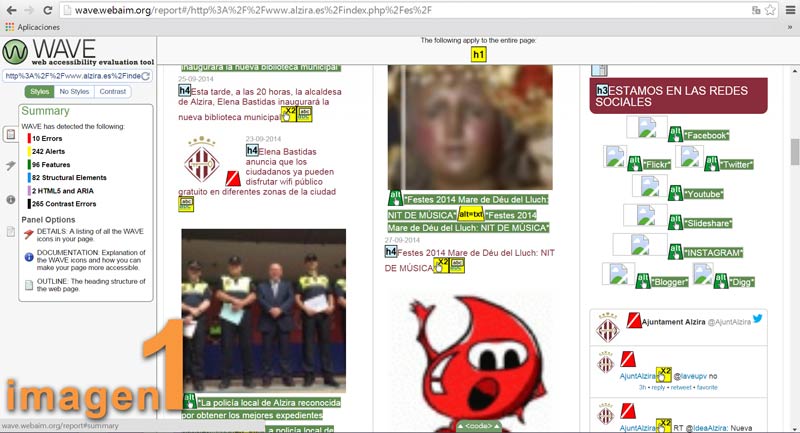This screenshot has height=433, width=800.
Task: Open the DETAILS panel option link
Action: click(85, 235)
